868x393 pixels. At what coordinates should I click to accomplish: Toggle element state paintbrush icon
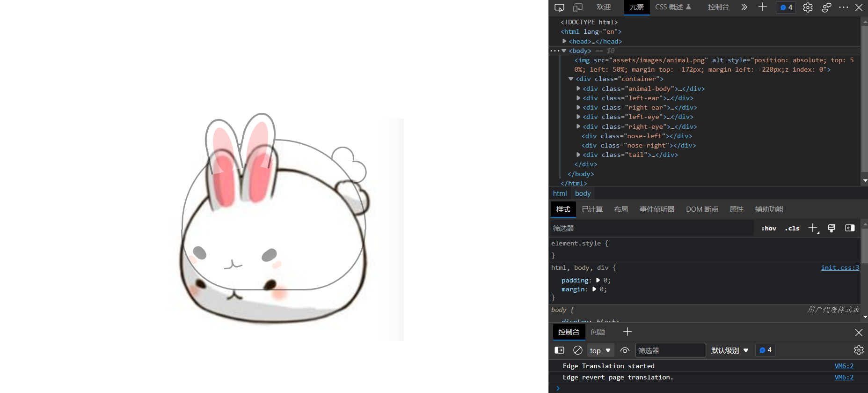pyautogui.click(x=832, y=228)
